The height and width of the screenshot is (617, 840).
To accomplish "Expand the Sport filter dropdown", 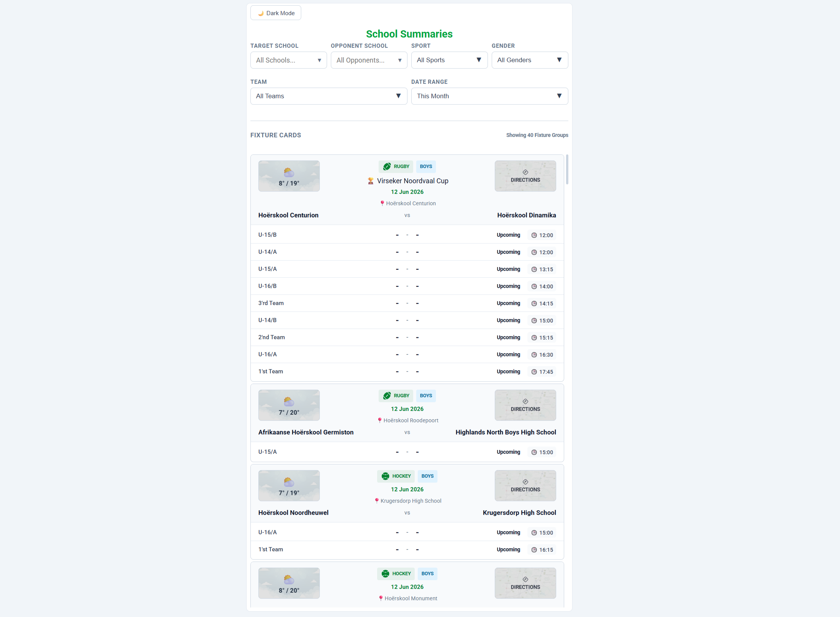I will (x=449, y=60).
